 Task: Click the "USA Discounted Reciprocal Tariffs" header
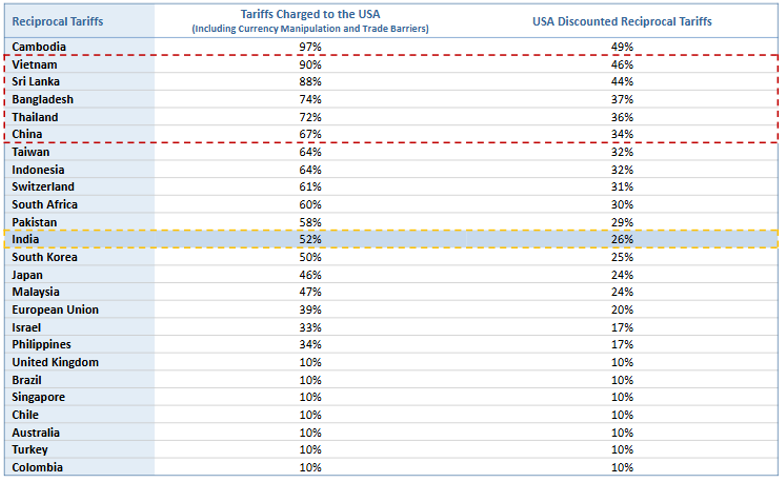coord(622,21)
